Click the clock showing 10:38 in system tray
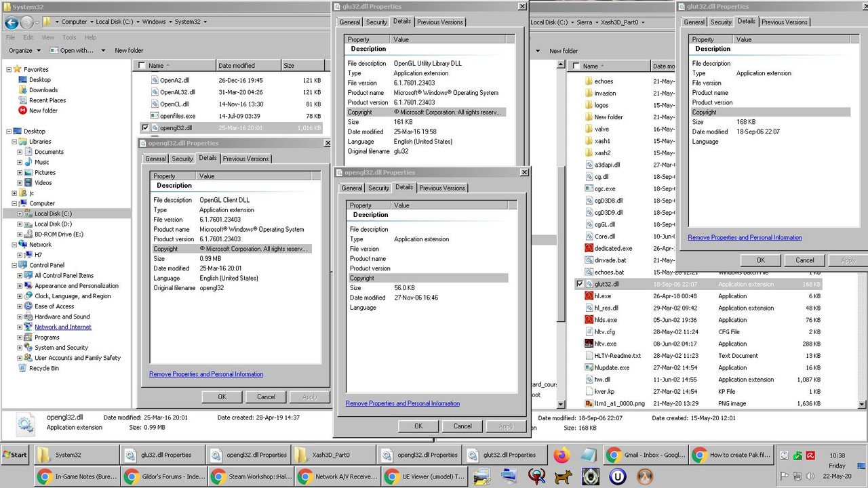The image size is (868, 488). coord(837,455)
